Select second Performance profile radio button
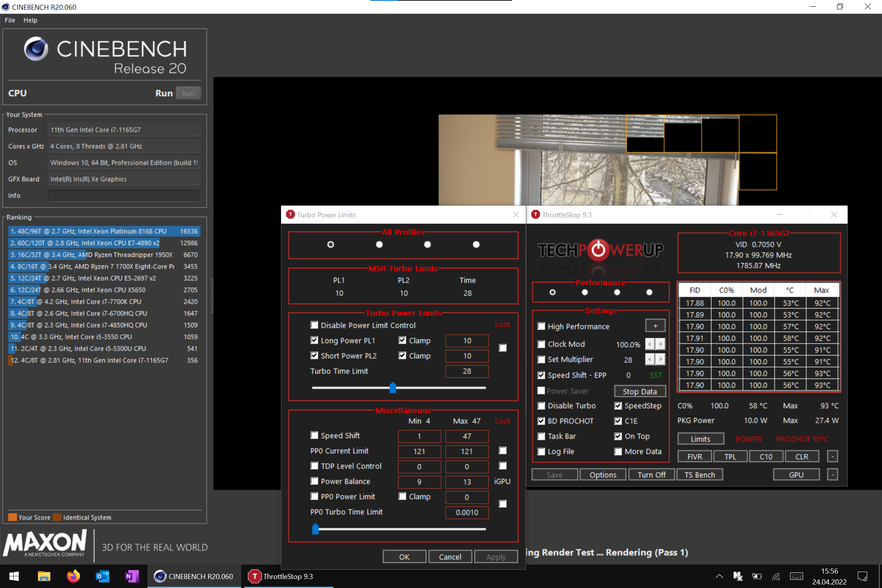This screenshot has height=588, width=882. pos(585,292)
